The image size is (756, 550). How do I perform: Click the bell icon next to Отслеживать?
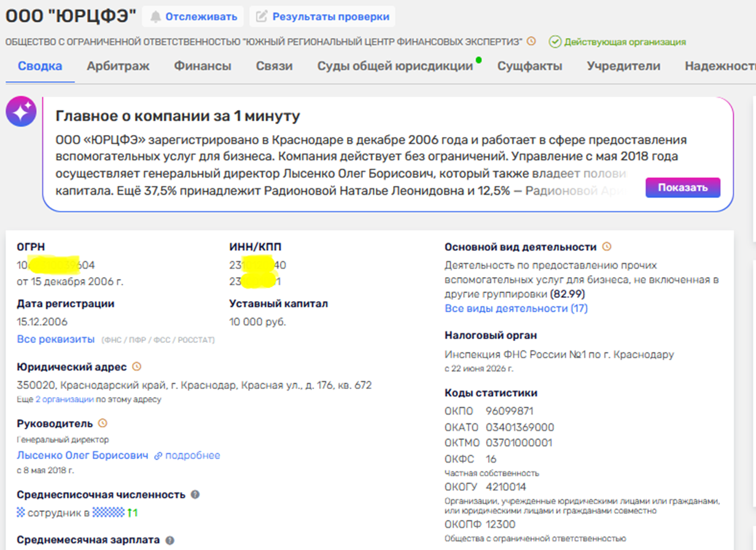coord(156,17)
